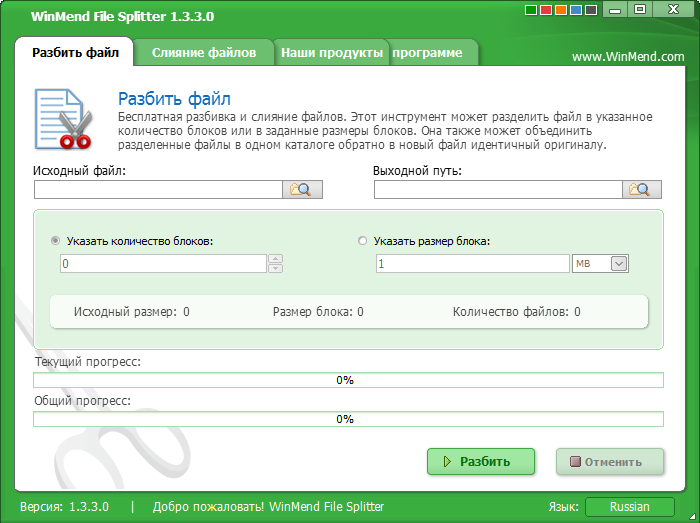This screenshot has width=700, height=523.
Task: Increase block count with up spinner arrow
Action: click(275, 259)
